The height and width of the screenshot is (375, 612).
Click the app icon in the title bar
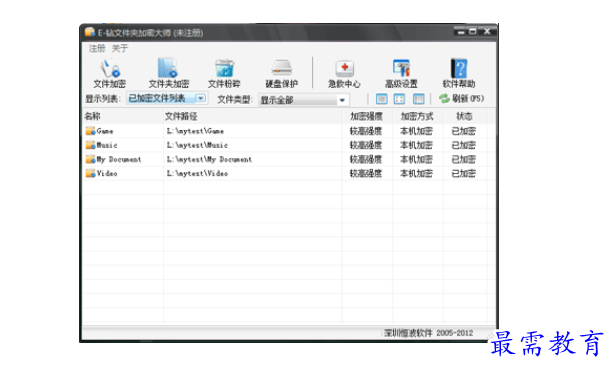tap(90, 32)
